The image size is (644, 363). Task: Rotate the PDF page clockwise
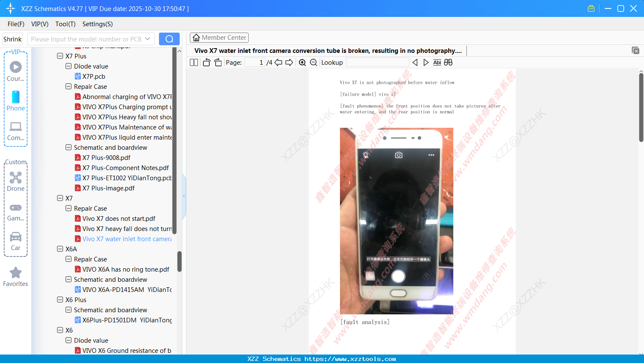coord(218,62)
